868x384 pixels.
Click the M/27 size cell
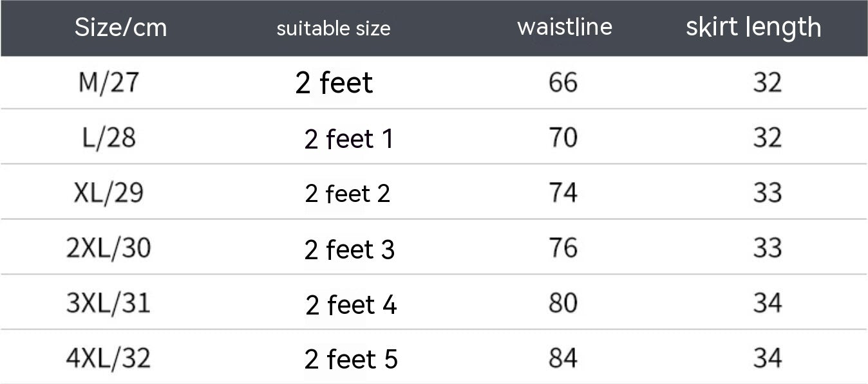(108, 83)
